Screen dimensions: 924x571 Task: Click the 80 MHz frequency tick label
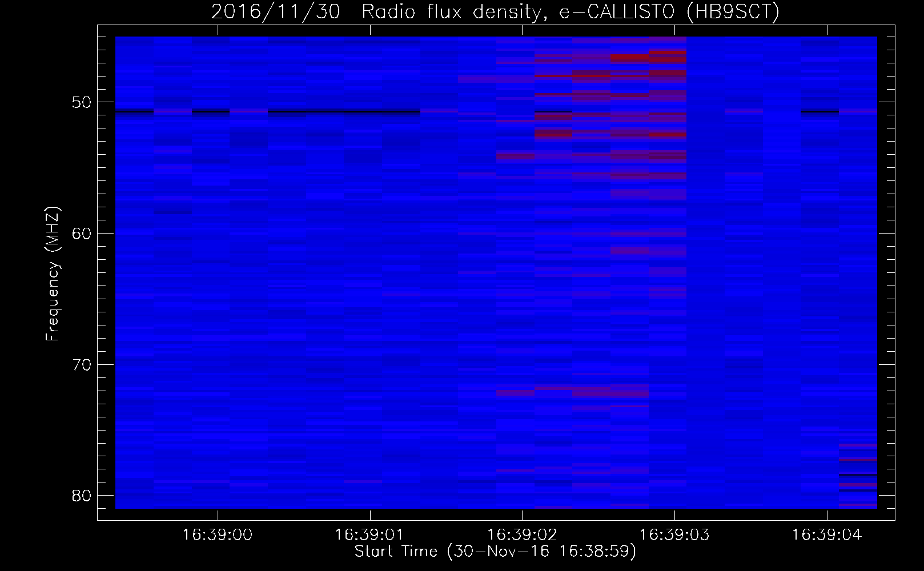click(82, 495)
